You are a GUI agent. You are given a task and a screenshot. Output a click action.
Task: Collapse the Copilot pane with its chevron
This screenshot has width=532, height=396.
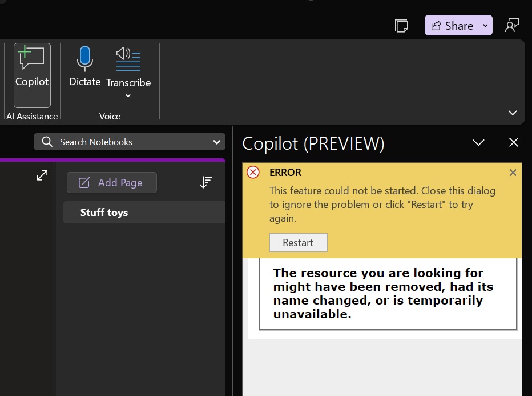click(x=478, y=142)
